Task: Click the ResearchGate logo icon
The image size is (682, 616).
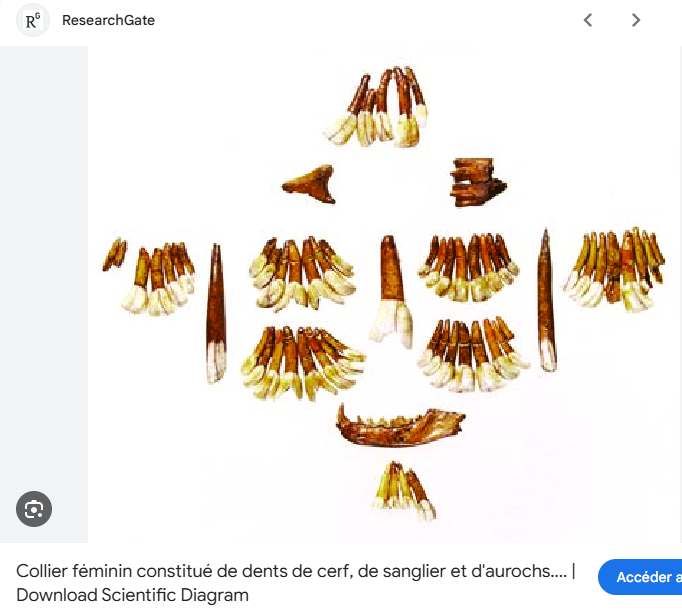Action: [33, 20]
